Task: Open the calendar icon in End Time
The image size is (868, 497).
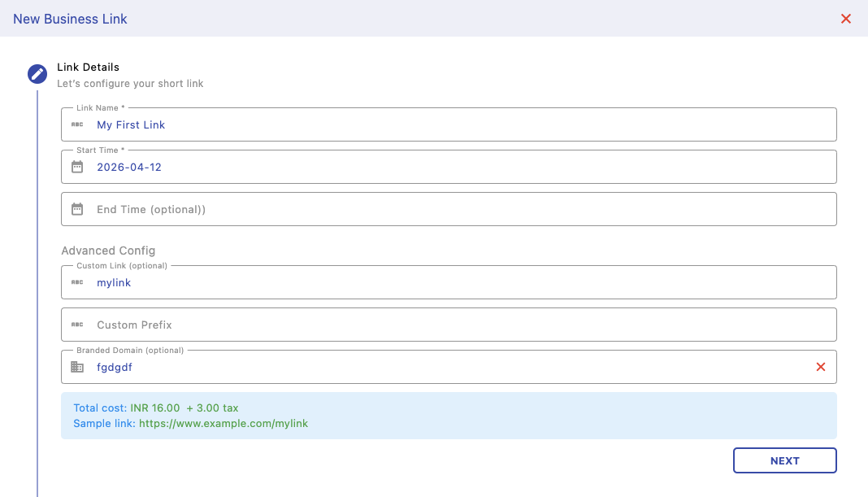Action: tap(77, 209)
